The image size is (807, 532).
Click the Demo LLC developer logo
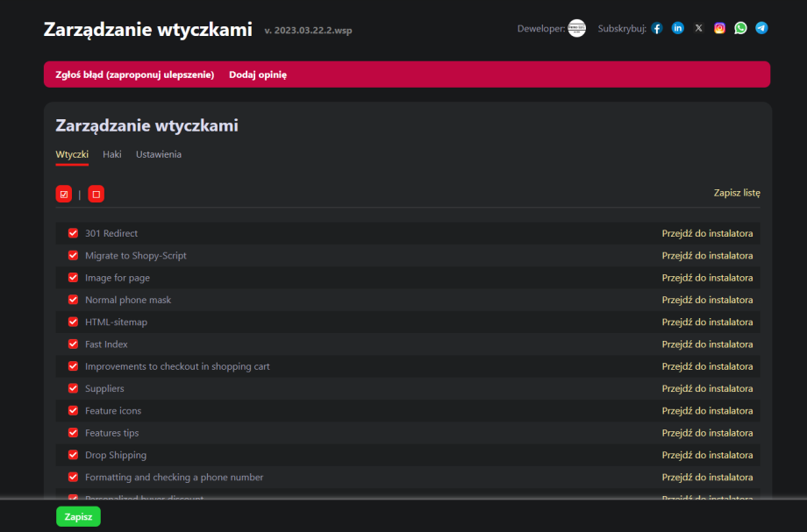click(x=577, y=28)
